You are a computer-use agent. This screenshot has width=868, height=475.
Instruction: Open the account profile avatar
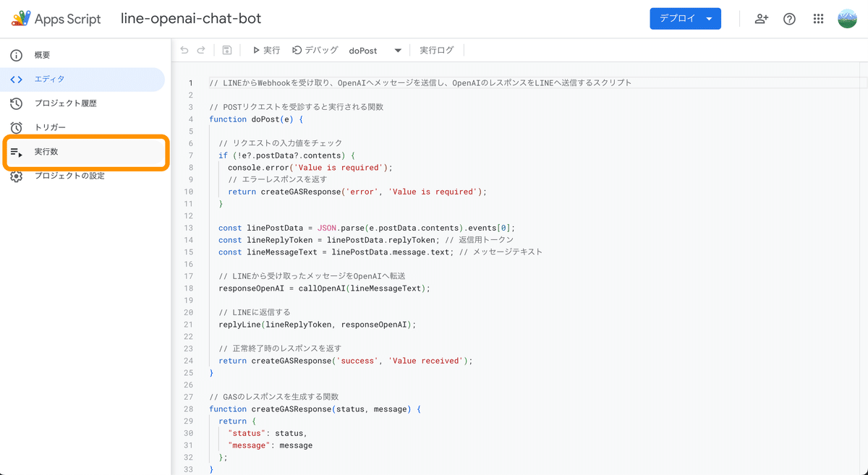pos(847,19)
